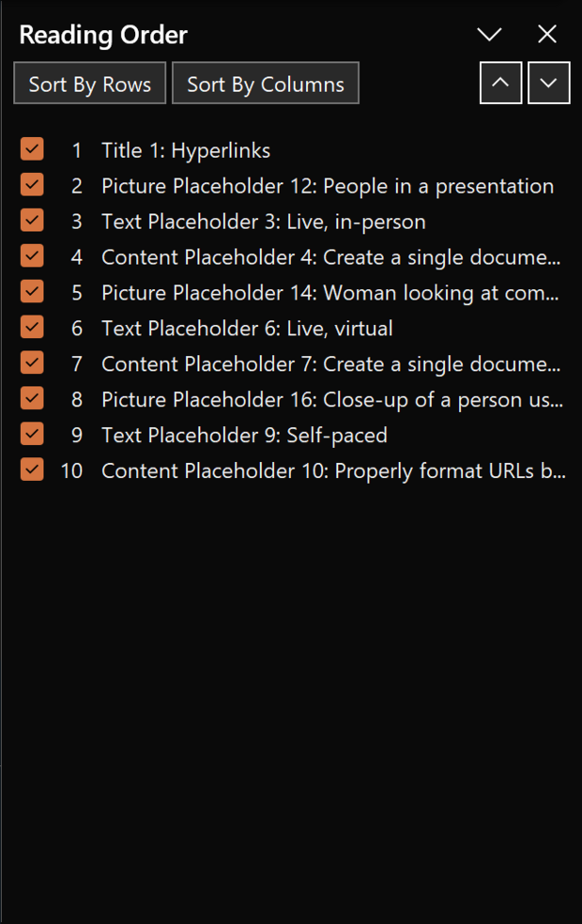Toggle Content Placeholder 10 checkbox

[32, 470]
